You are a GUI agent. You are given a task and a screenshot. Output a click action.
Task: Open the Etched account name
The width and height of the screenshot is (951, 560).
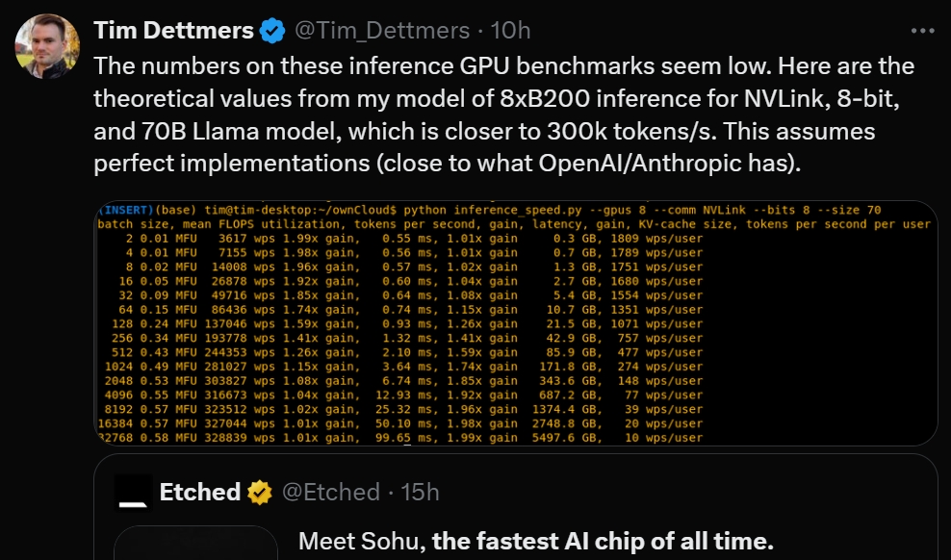point(199,492)
